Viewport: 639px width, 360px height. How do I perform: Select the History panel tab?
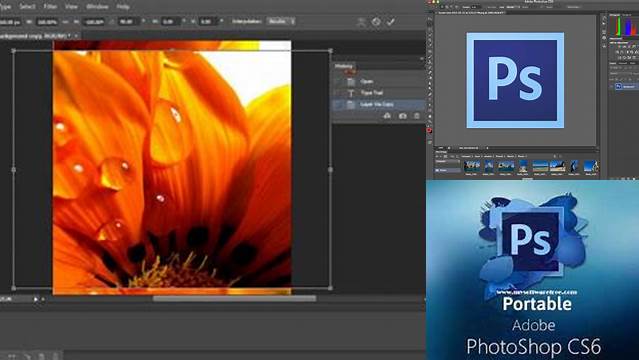344,66
